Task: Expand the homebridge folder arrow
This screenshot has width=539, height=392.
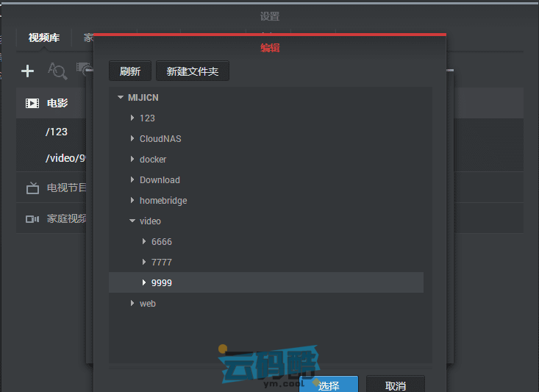Action: pos(132,200)
